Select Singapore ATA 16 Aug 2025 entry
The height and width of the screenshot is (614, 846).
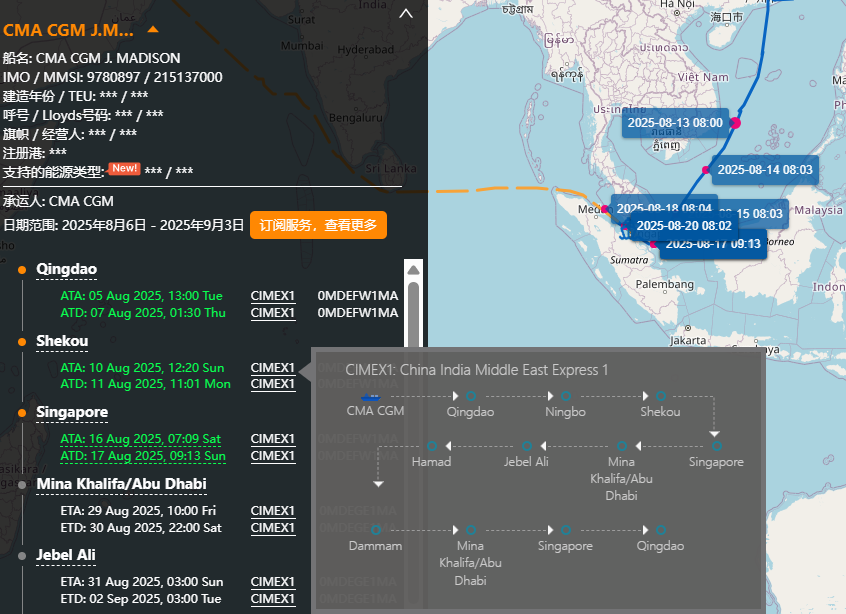point(140,439)
